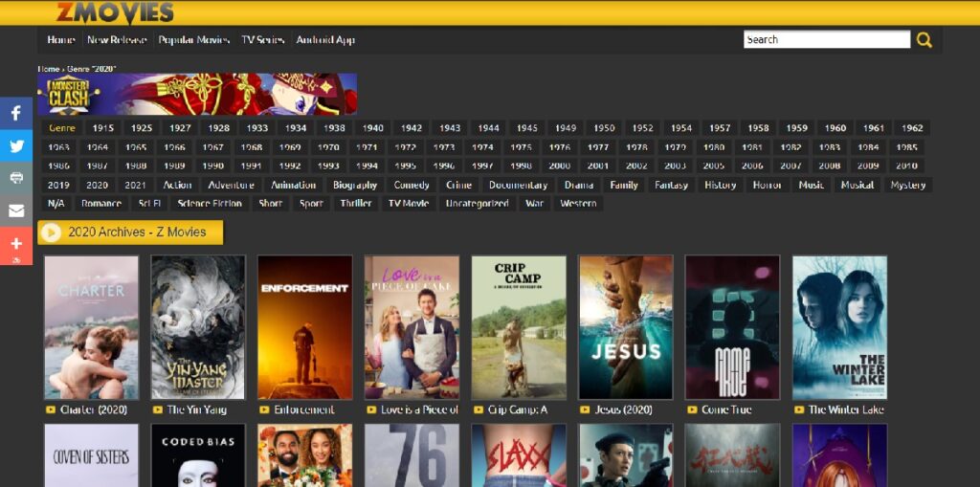Image resolution: width=980 pixels, height=487 pixels.
Task: Focus the Search input field
Action: (826, 39)
